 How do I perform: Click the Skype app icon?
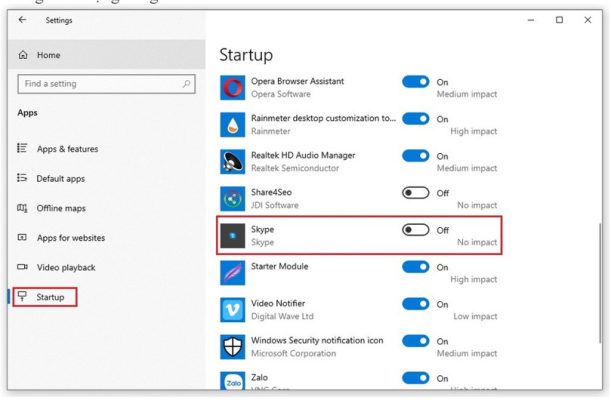pos(233,236)
